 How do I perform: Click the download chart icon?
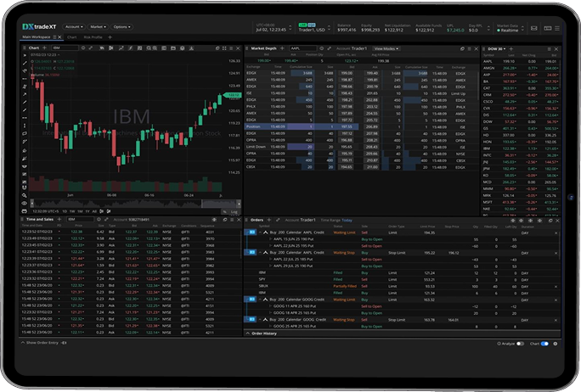click(x=192, y=48)
